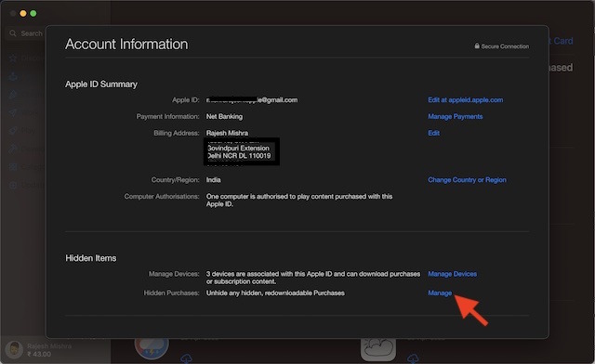Open the cloud sketch app thumbnail in background
Screen dimensions: 595x364
(x=378, y=349)
